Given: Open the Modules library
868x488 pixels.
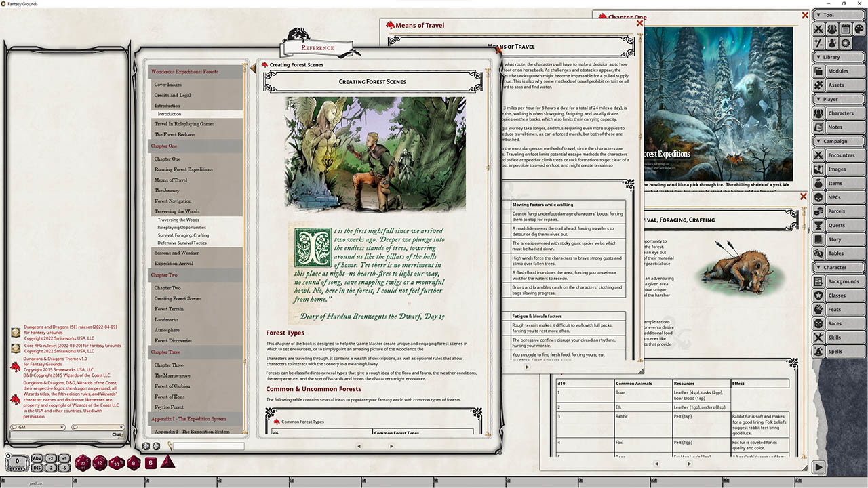Looking at the screenshot, I should (x=840, y=71).
